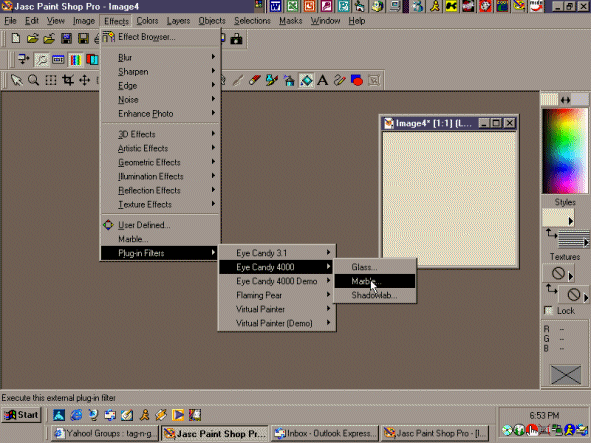The height and width of the screenshot is (443, 591).
Task: Click the 6:53 PM system clock
Action: [x=544, y=415]
